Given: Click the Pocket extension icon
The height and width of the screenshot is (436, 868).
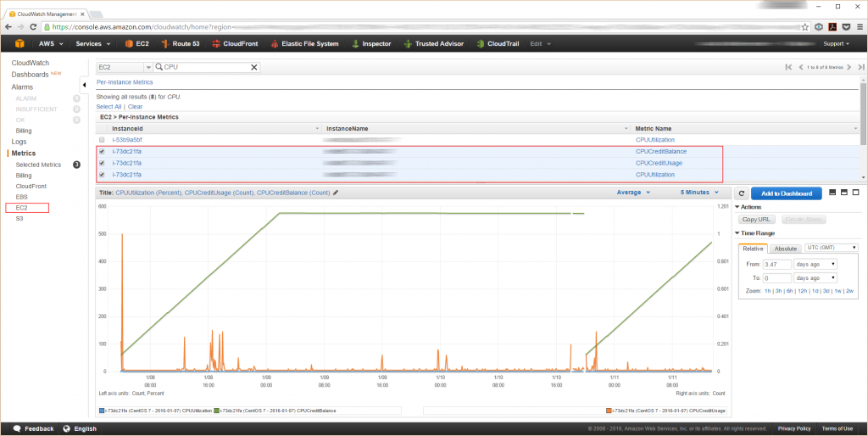Looking at the screenshot, I should click(x=846, y=26).
